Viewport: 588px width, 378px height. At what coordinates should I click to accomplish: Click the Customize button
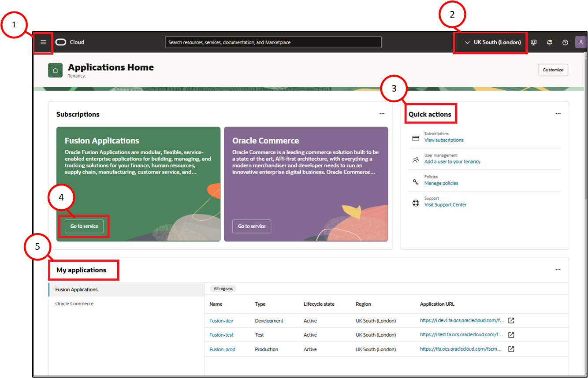[x=553, y=70]
